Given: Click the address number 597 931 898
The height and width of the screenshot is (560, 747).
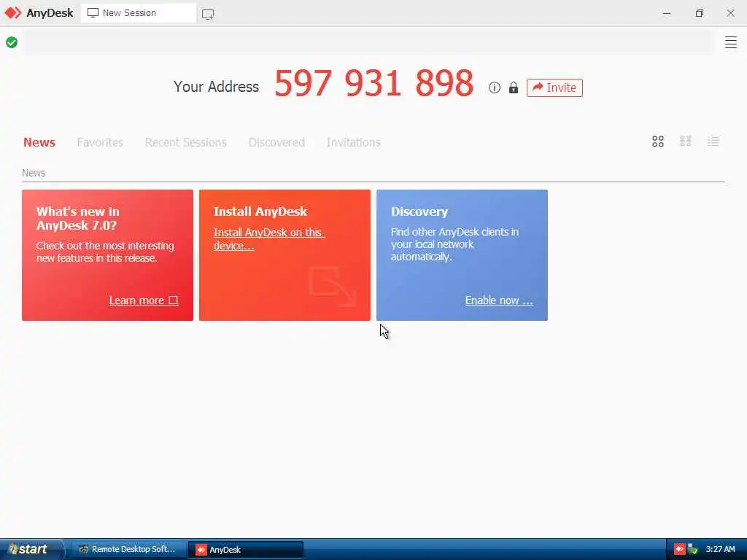Looking at the screenshot, I should 374,83.
